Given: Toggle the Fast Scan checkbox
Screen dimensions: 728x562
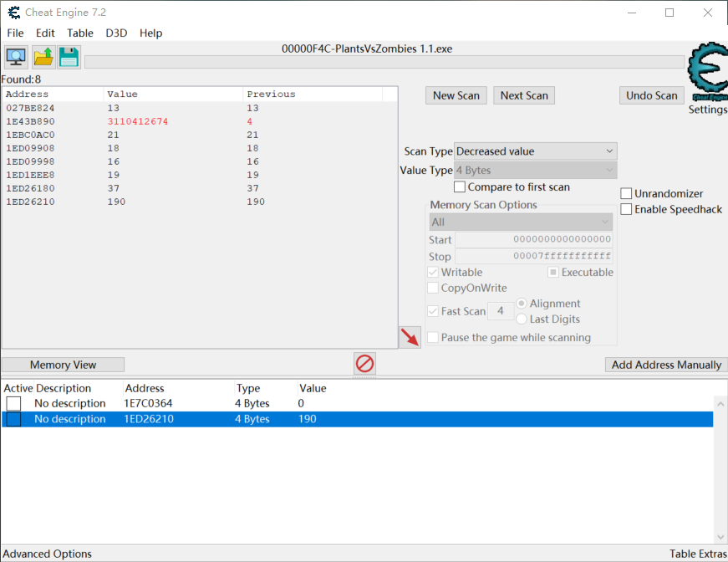Looking at the screenshot, I should click(433, 311).
